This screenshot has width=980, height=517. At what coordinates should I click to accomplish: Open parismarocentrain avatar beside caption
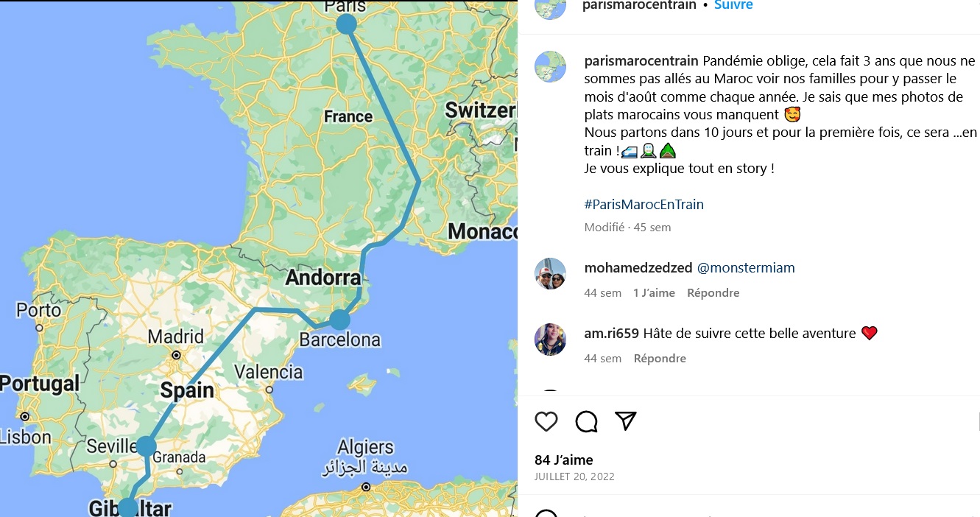550,66
